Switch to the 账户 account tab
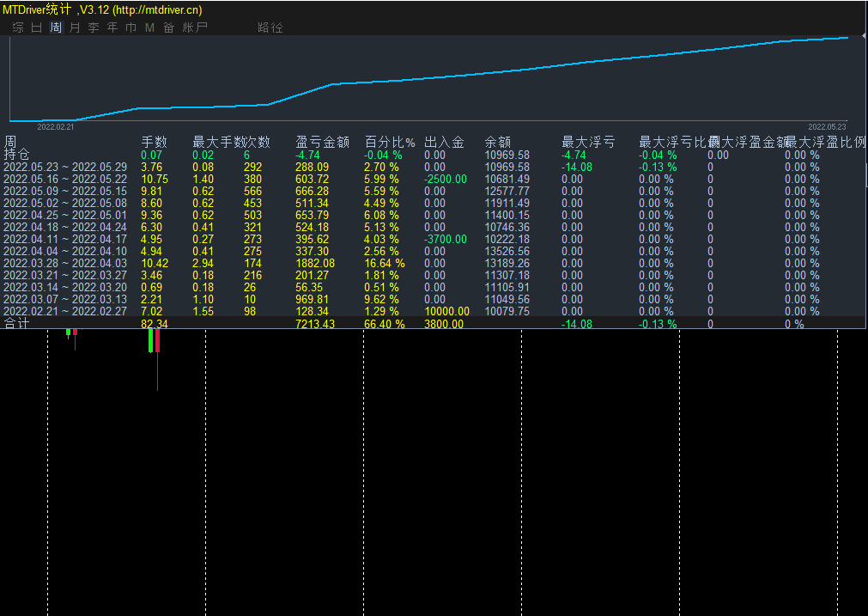Screen dimensions: 868x616 [x=195, y=27]
